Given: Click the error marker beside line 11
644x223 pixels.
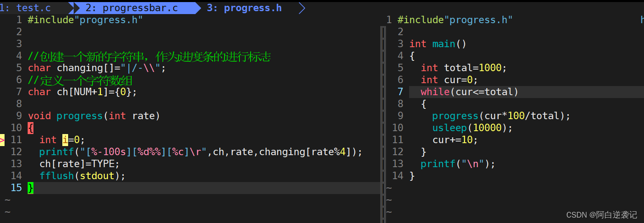Looking at the screenshot, I should [2, 140].
